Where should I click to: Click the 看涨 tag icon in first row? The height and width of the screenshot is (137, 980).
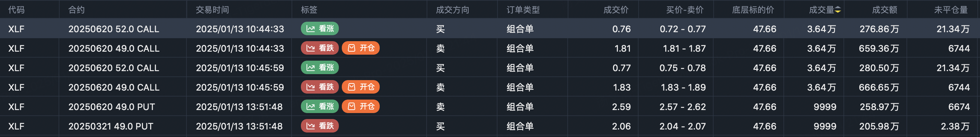click(310, 29)
